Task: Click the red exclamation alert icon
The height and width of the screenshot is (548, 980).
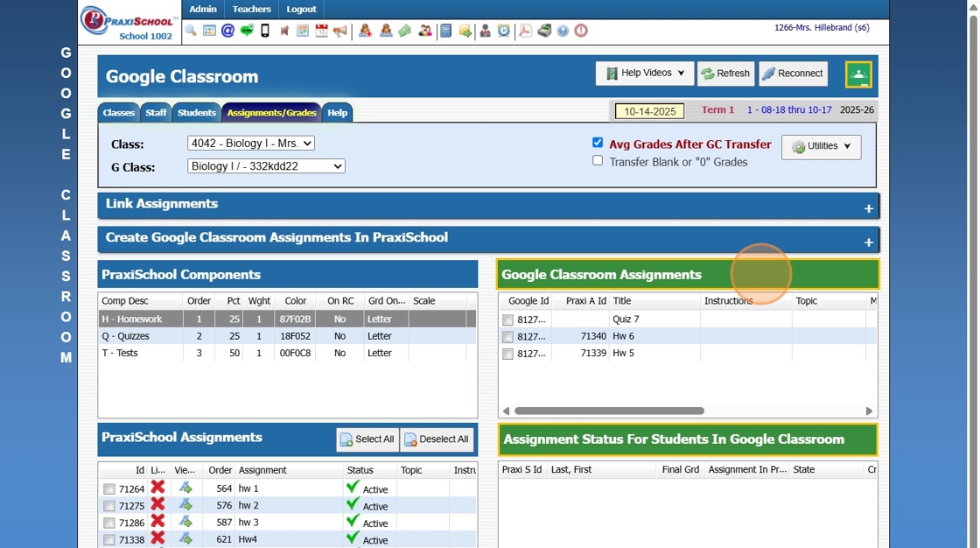Action: pyautogui.click(x=581, y=31)
